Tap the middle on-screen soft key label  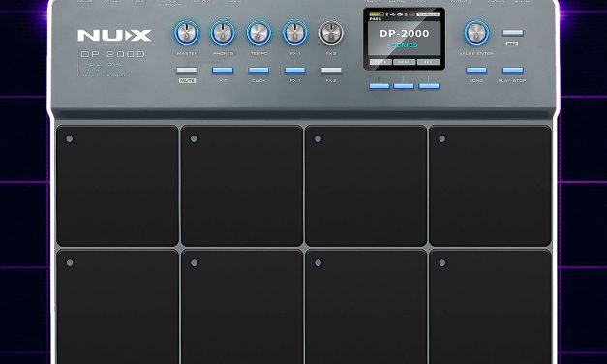pyautogui.click(x=404, y=62)
